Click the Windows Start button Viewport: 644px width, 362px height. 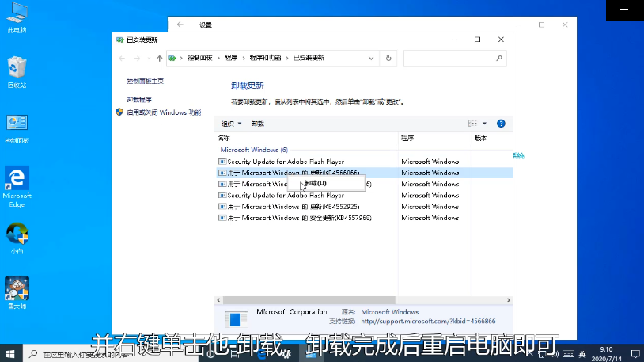[11, 353]
